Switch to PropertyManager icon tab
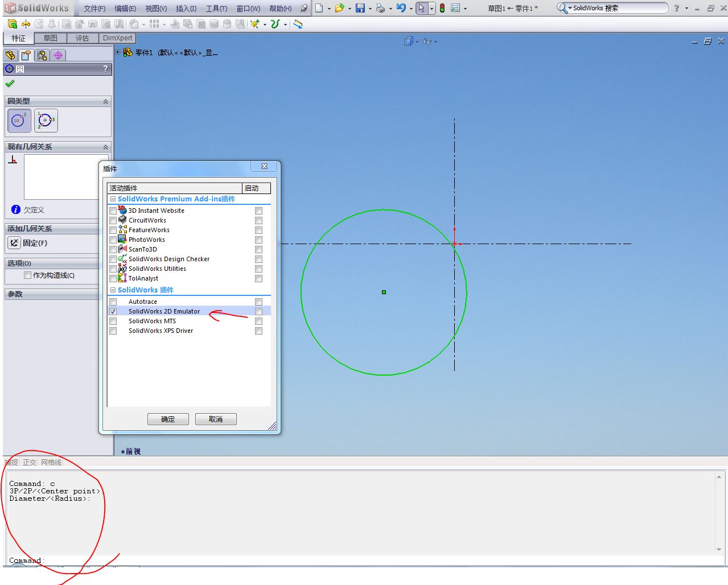The height and width of the screenshot is (585, 728). click(x=26, y=55)
